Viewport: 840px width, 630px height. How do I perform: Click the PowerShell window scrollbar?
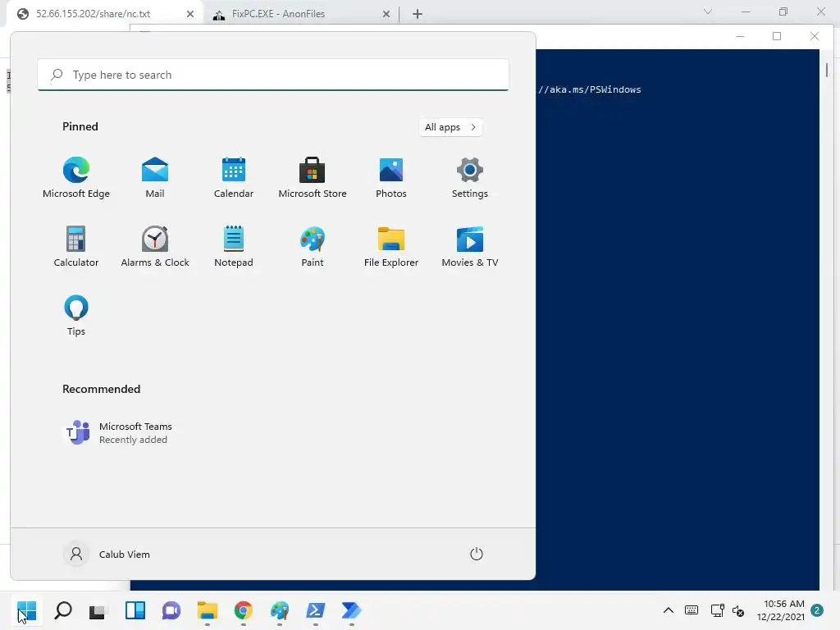827,71
